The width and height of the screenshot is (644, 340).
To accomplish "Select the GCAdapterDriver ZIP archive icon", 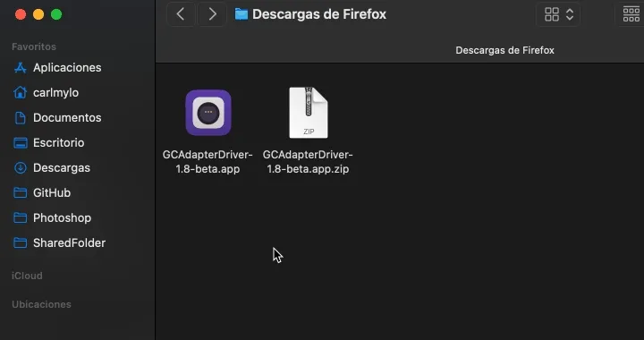I will click(308, 113).
